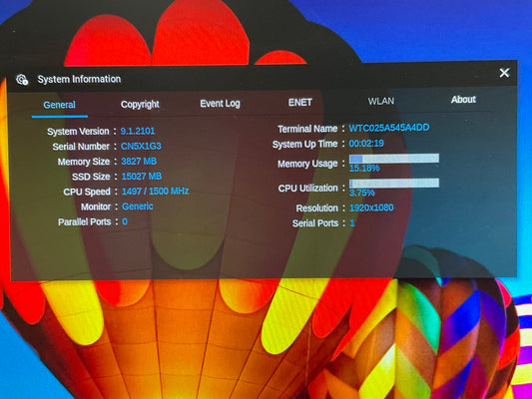Screen dimensions: 532x399
Task: Click the Serial Number value CN5X1G3
Action: point(141,146)
